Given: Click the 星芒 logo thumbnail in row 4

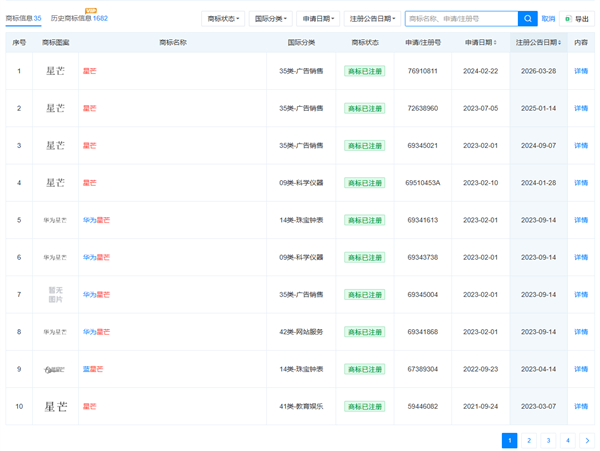Looking at the screenshot, I should pos(55,183).
